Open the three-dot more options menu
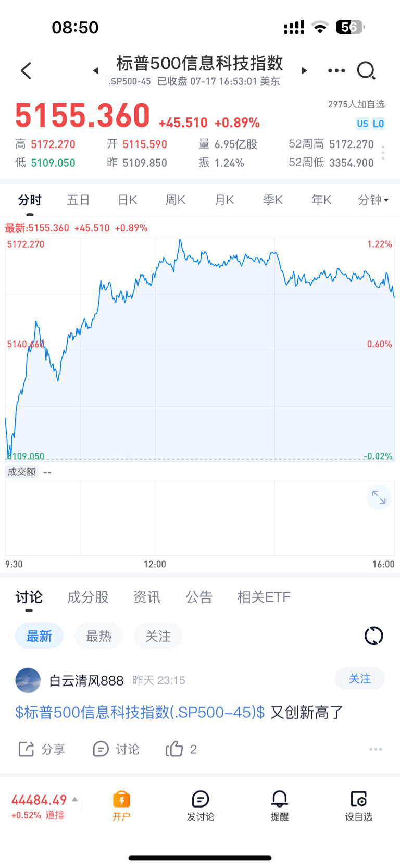This screenshot has width=400, height=868. (336, 70)
